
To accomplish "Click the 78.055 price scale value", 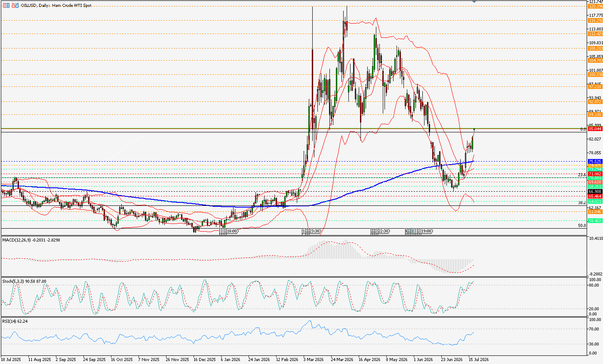I will [595, 153].
